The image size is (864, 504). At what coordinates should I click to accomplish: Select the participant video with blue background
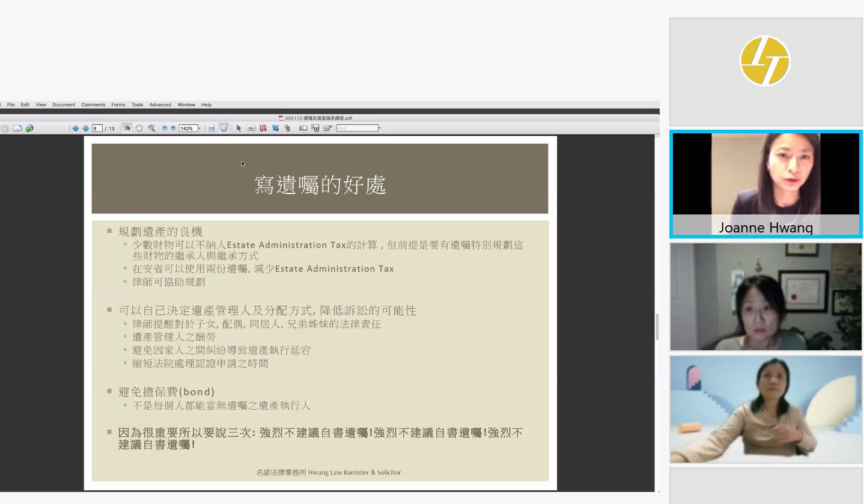(765, 409)
